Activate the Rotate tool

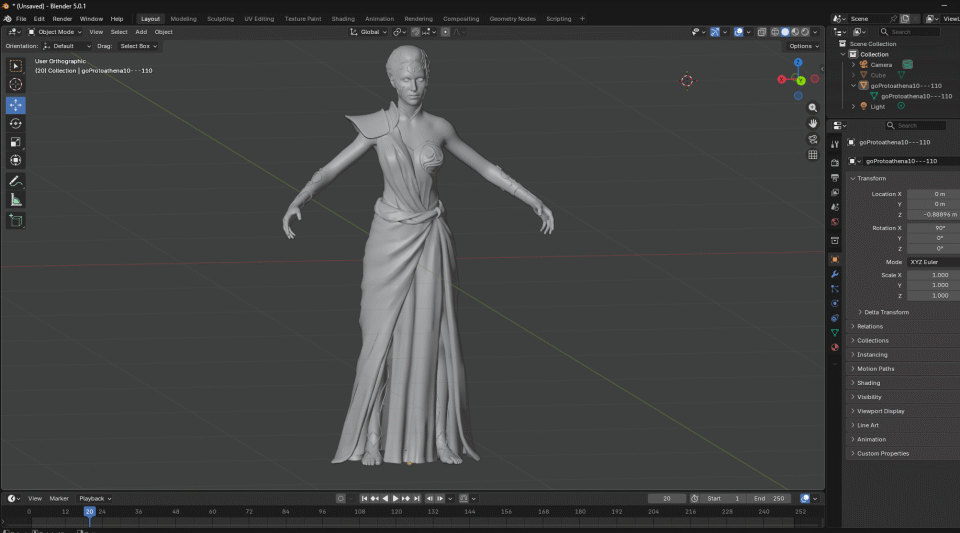[16, 123]
